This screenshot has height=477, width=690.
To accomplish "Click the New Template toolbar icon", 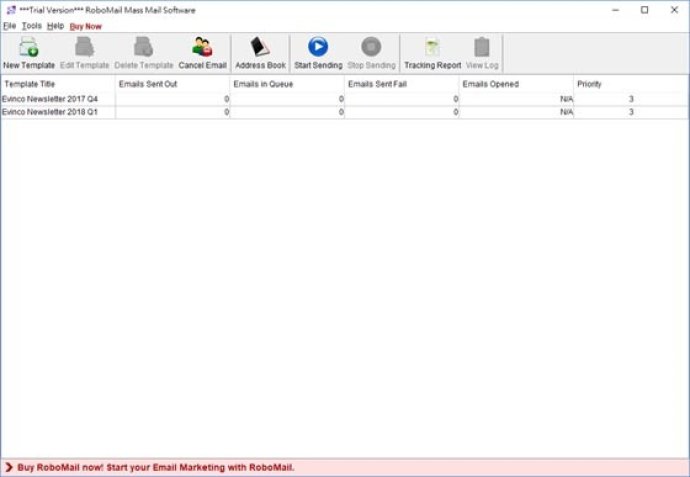I will click(29, 47).
